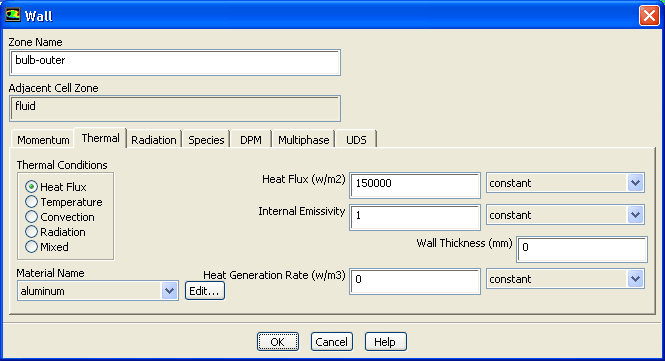Open Help for wall settings
The height and width of the screenshot is (361, 665).
coord(386,342)
